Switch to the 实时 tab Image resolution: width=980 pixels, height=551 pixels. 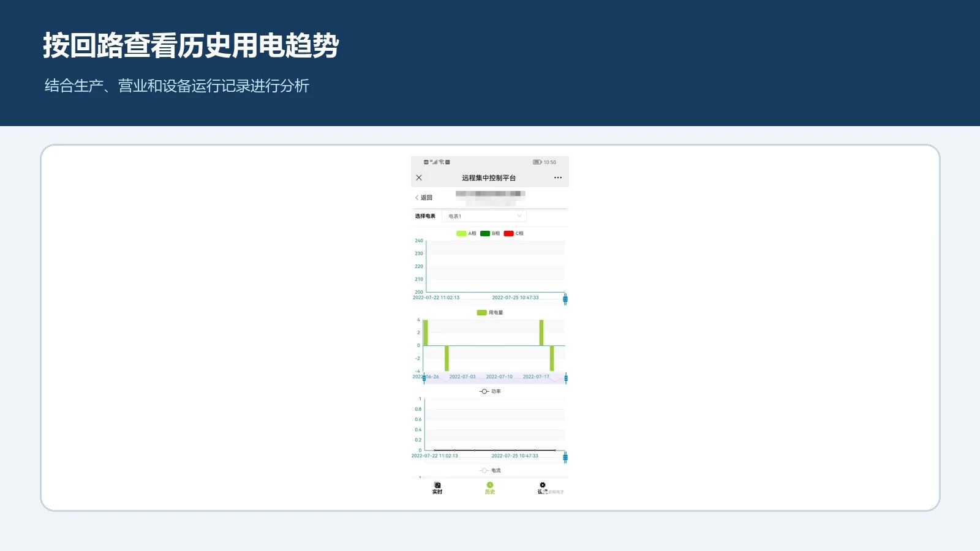click(x=437, y=488)
